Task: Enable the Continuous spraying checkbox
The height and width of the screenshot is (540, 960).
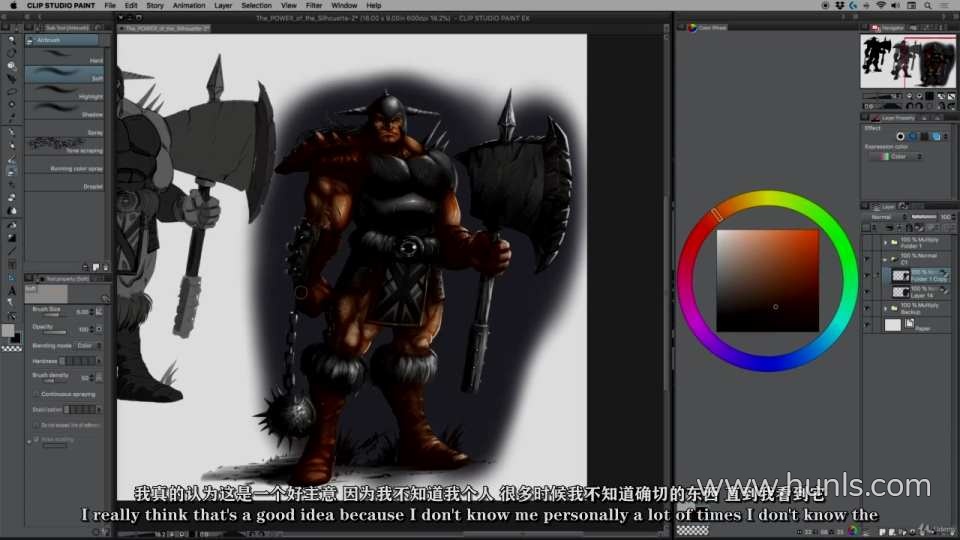Action: click(x=37, y=394)
